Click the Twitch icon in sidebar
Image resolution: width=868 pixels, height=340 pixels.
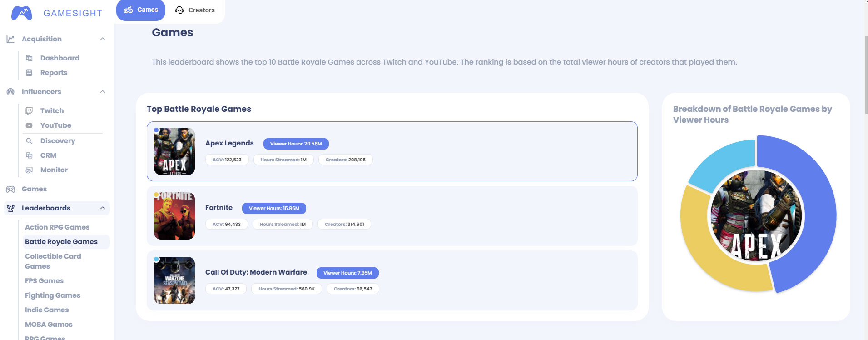pyautogui.click(x=29, y=111)
